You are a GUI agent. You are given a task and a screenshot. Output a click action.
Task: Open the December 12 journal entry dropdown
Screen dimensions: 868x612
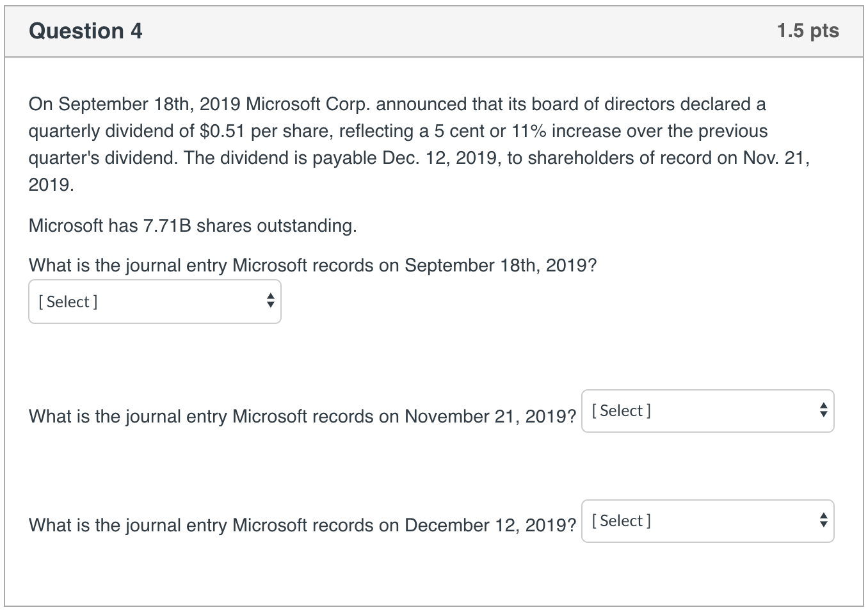[x=708, y=521]
